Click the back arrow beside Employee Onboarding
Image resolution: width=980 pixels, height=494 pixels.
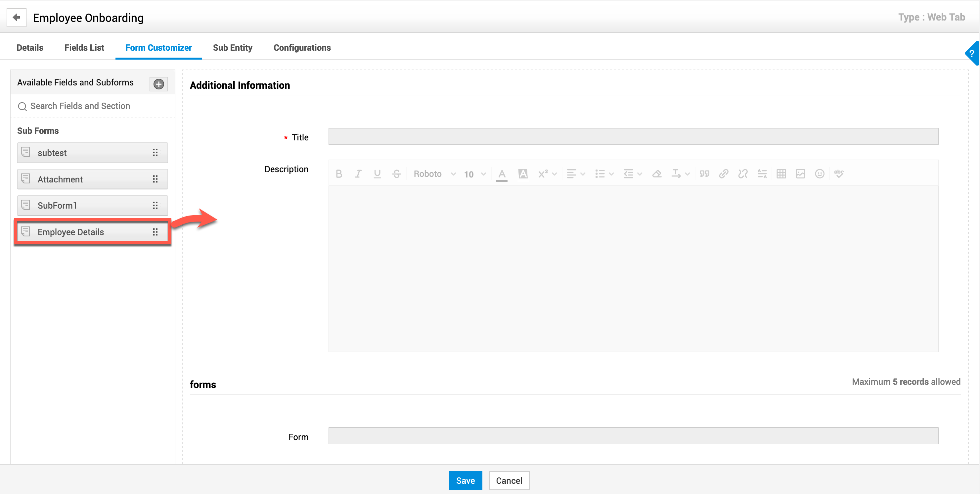pyautogui.click(x=16, y=18)
